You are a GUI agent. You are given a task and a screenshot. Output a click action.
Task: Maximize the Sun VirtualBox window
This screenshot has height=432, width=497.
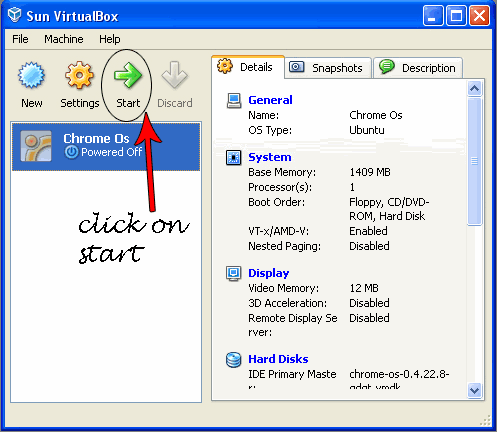[456, 15]
